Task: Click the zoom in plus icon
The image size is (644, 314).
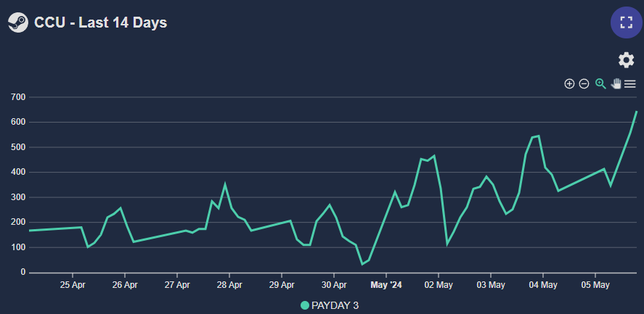Action: coord(569,84)
